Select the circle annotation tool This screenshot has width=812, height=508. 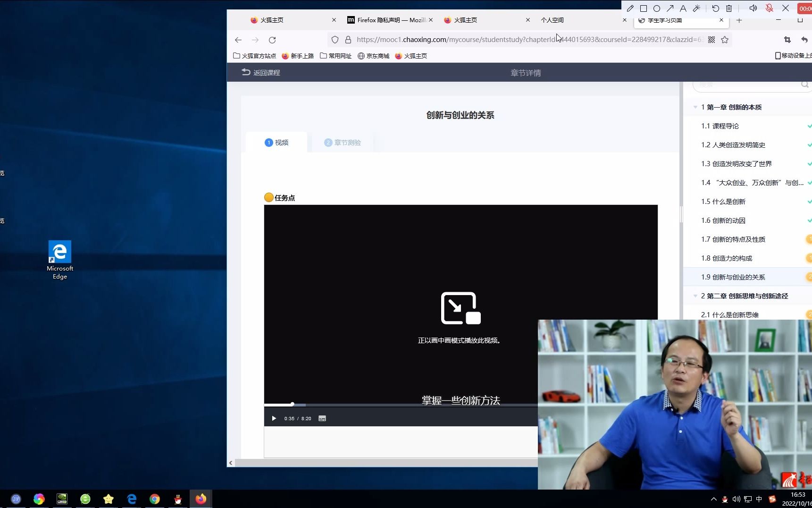656,8
